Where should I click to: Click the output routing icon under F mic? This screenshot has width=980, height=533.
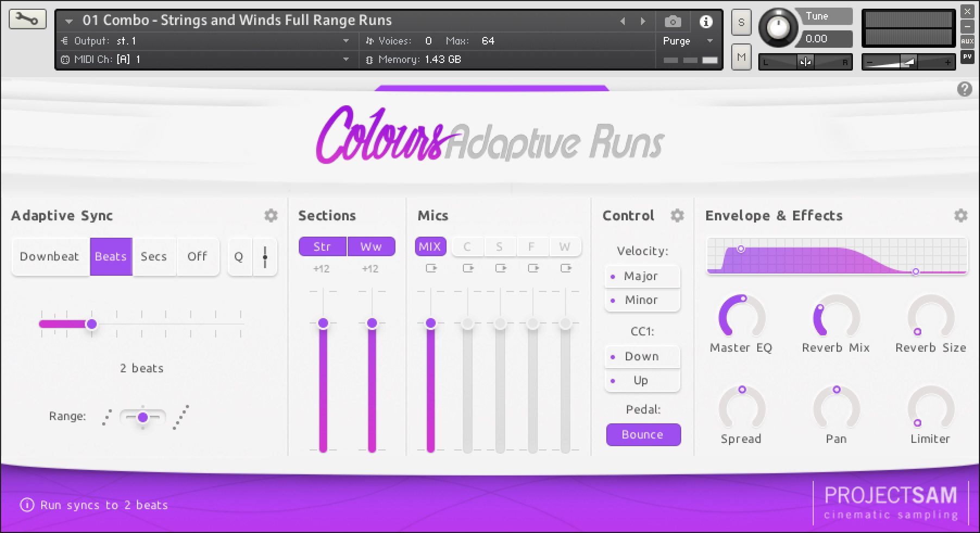(533, 268)
